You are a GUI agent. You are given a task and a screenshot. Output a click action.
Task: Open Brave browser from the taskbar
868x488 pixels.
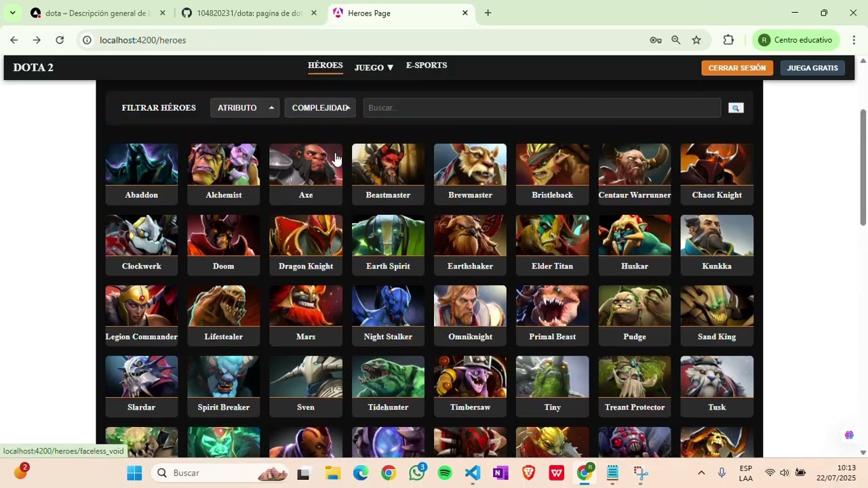coord(528,473)
